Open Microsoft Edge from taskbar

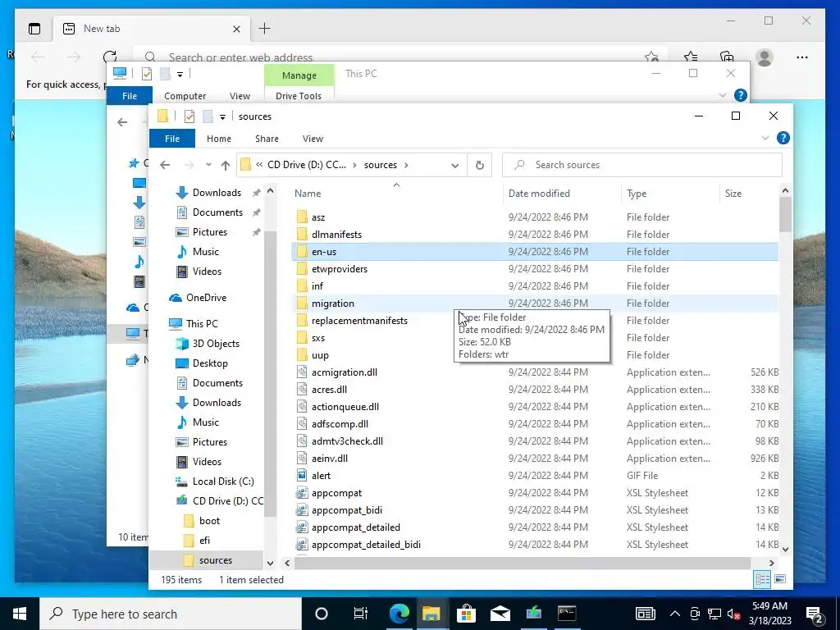399,614
